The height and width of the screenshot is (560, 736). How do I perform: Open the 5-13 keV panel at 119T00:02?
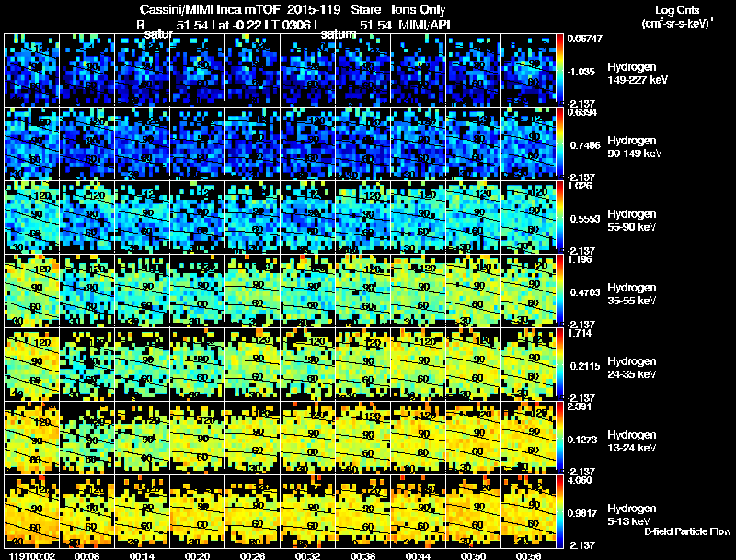click(x=32, y=511)
